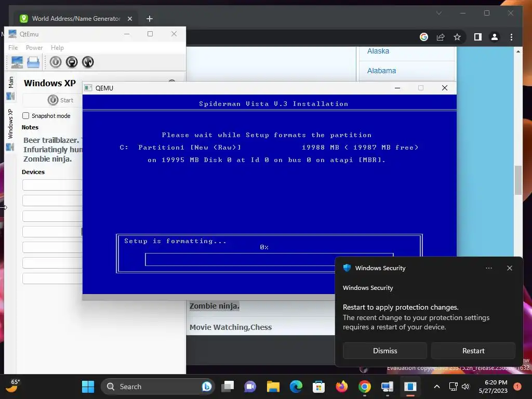532x399 pixels.
Task: Open the File menu in QtEmu
Action: [x=13, y=48]
